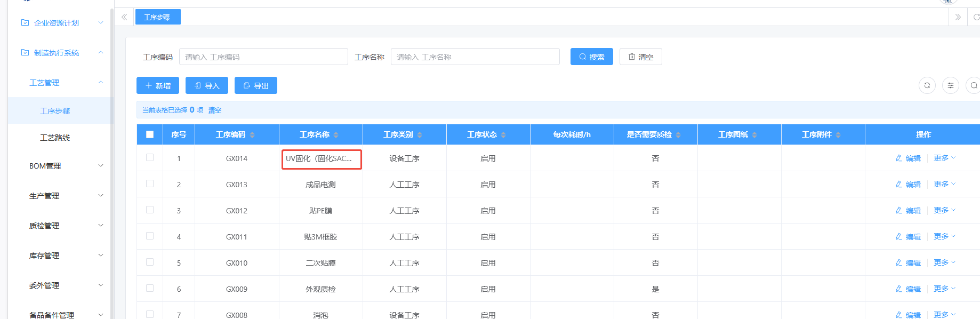The width and height of the screenshot is (980, 319).
Task: Select the checkbox for row GX011
Action: [150, 236]
